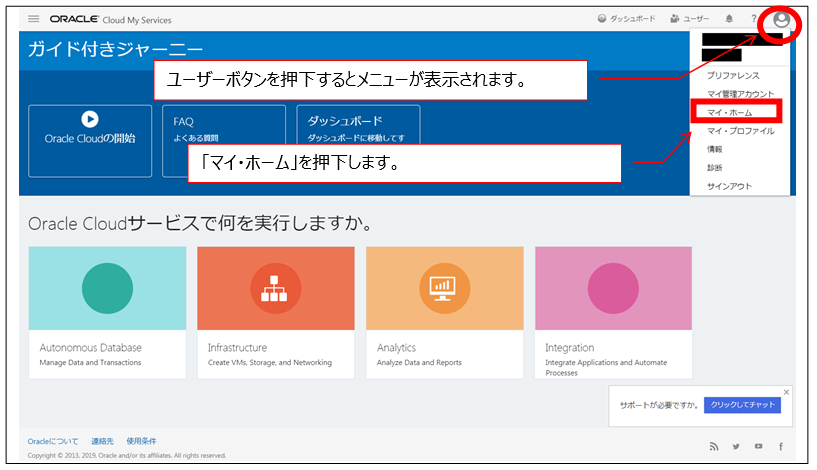Open the 使用条件 footer link
This screenshot has width=817, height=470.
pyautogui.click(x=141, y=441)
